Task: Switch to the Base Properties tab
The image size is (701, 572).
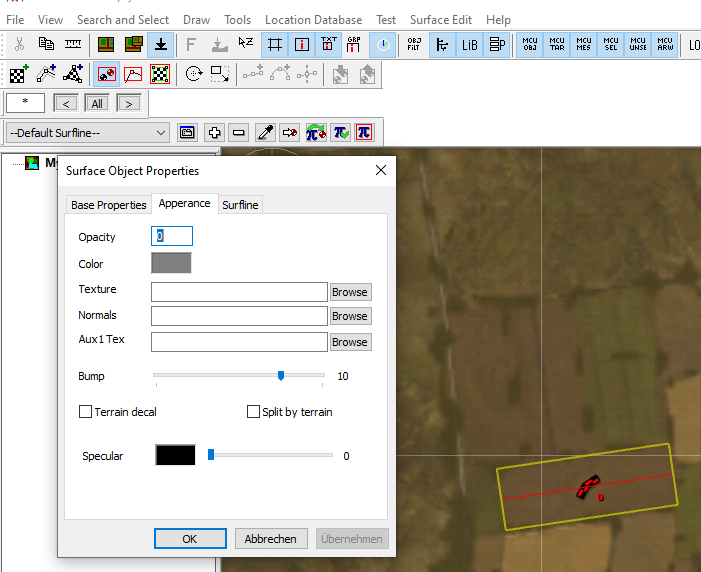Action: point(109,205)
